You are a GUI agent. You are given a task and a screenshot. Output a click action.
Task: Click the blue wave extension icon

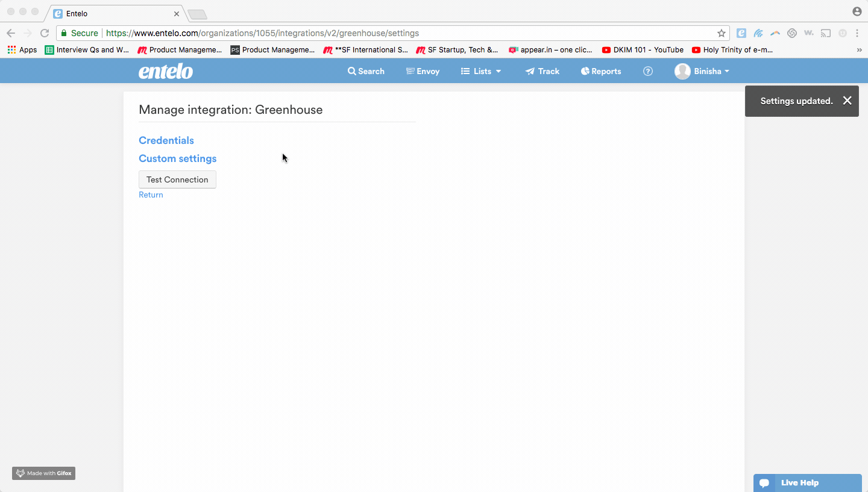[758, 33]
